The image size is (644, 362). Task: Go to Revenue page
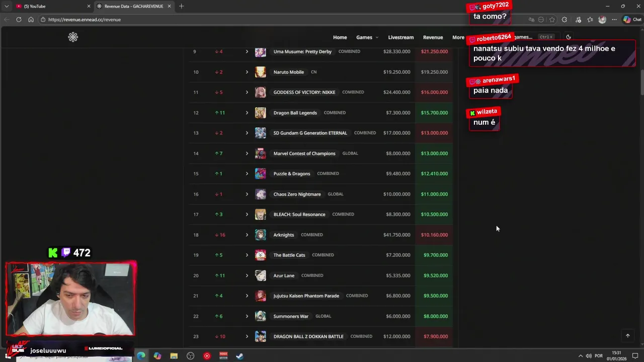tap(433, 37)
